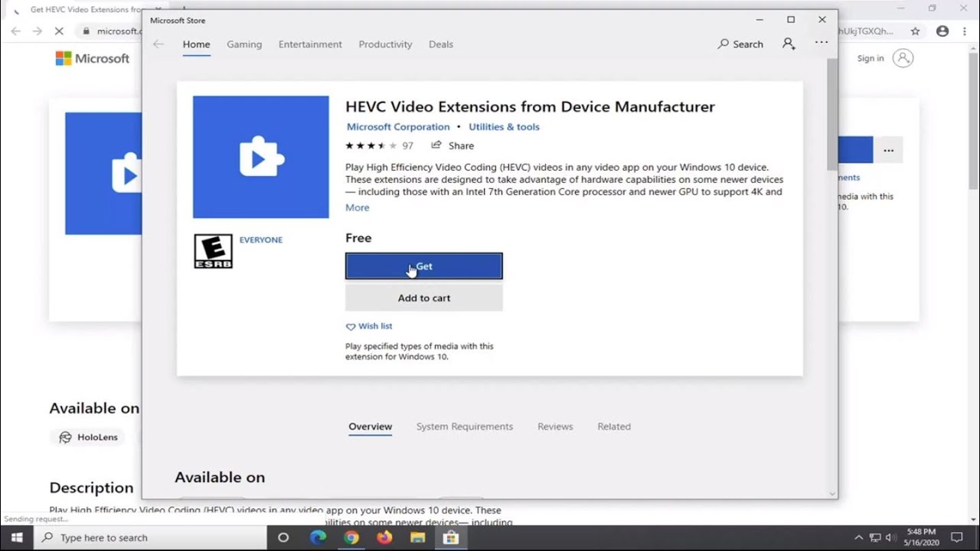
Task: Click the star rating of 97 reviews
Action: tap(371, 145)
